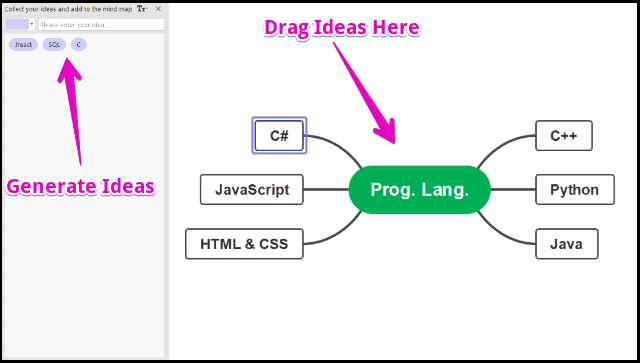Click the branch line connecting to JavaScript
This screenshot has width=640, height=363.
click(326, 189)
